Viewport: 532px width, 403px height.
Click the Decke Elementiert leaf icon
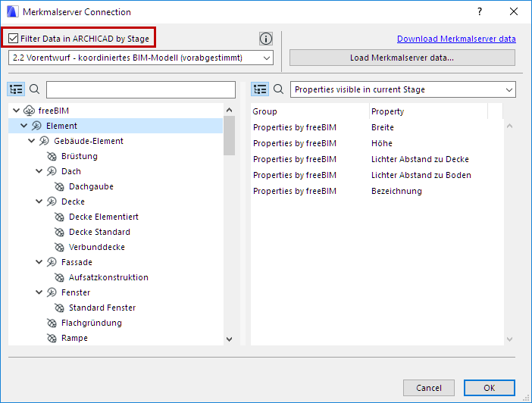[x=59, y=217]
